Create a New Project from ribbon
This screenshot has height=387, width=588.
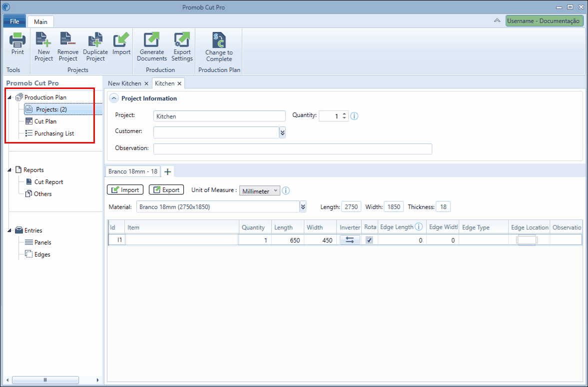tap(43, 40)
